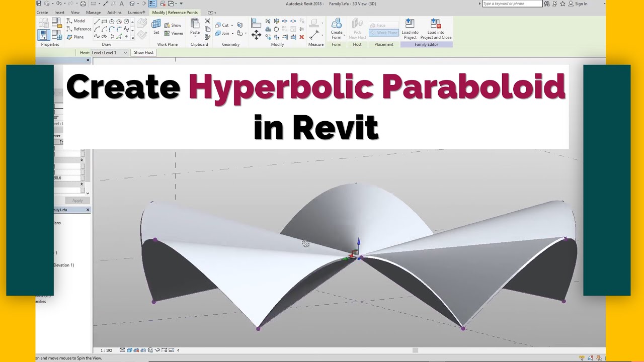
Task: Open the View ribbon tab
Action: coord(75,13)
